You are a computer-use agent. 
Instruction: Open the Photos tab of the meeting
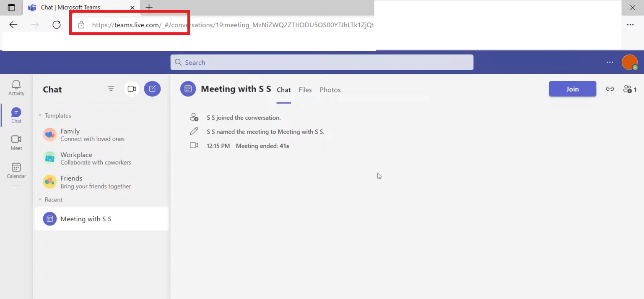pos(330,89)
